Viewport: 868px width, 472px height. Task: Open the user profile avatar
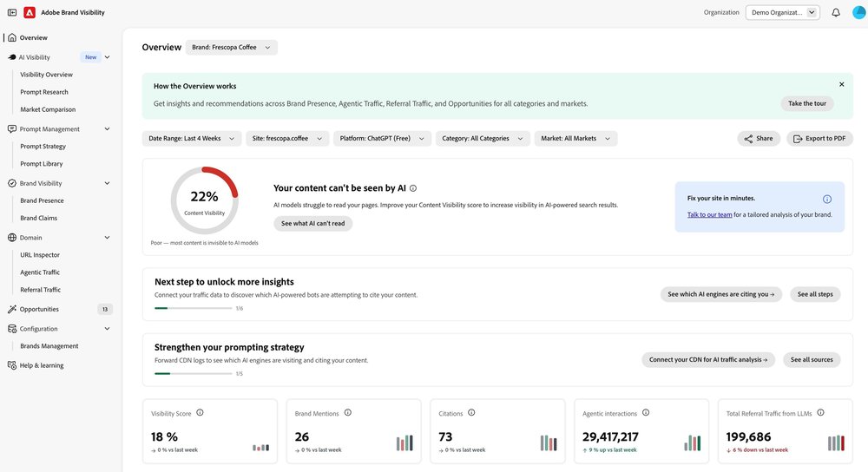[x=858, y=12]
